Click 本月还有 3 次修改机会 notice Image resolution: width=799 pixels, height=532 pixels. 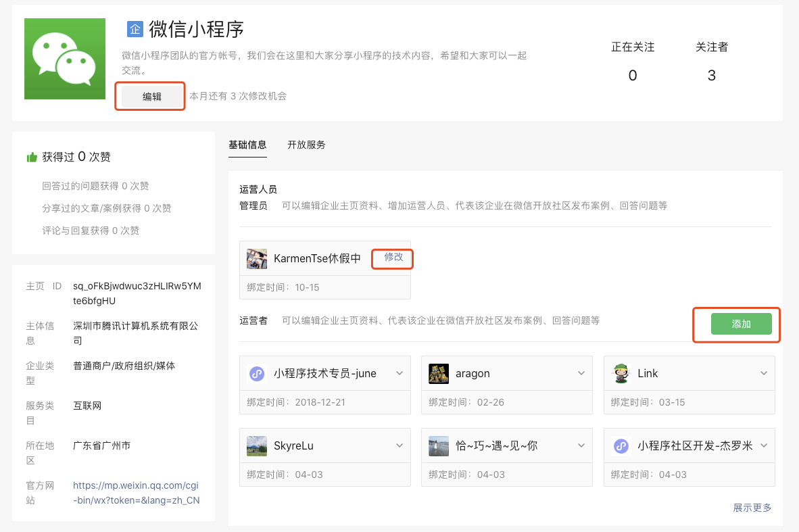238,96
